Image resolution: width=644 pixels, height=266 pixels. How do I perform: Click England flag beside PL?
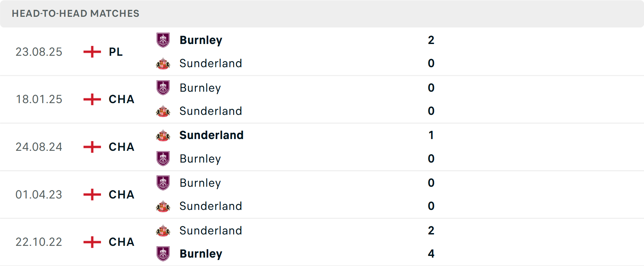coord(92,52)
